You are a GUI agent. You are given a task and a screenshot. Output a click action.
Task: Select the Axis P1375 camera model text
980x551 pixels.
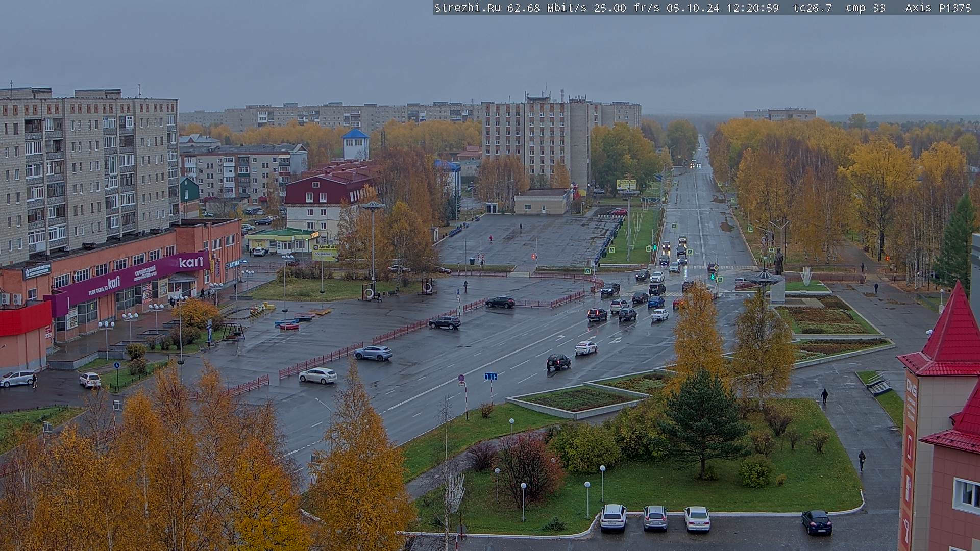click(x=938, y=8)
